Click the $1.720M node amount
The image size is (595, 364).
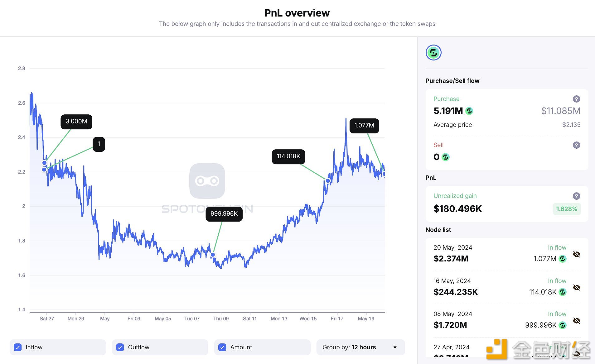pos(450,325)
